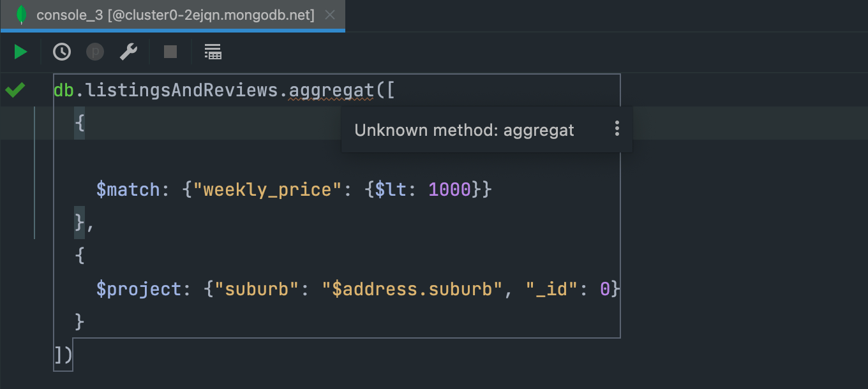This screenshot has height=389, width=868.
Task: Click the stop query execution icon
Action: (x=170, y=52)
